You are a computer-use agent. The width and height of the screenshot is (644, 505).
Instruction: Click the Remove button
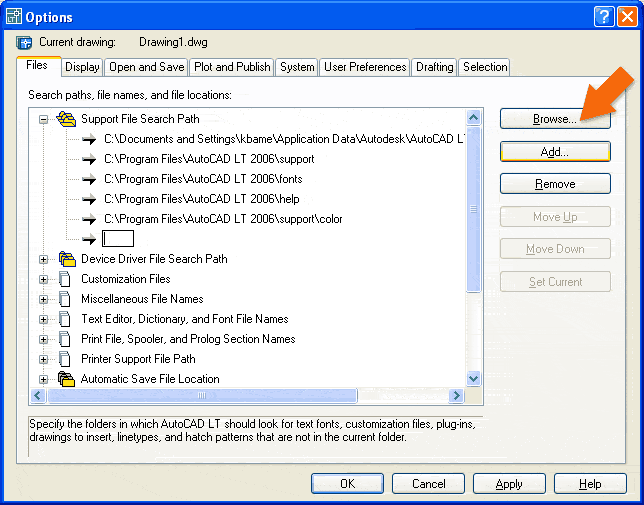pyautogui.click(x=555, y=184)
